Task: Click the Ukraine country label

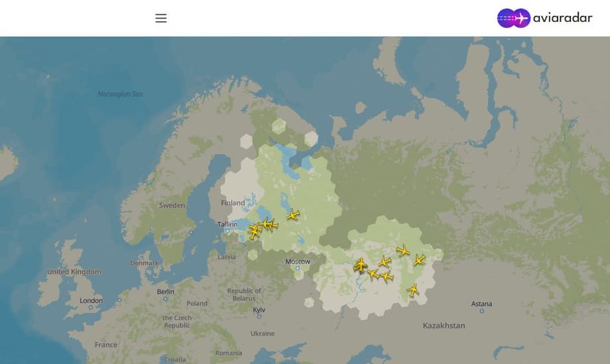Action: pyautogui.click(x=262, y=334)
